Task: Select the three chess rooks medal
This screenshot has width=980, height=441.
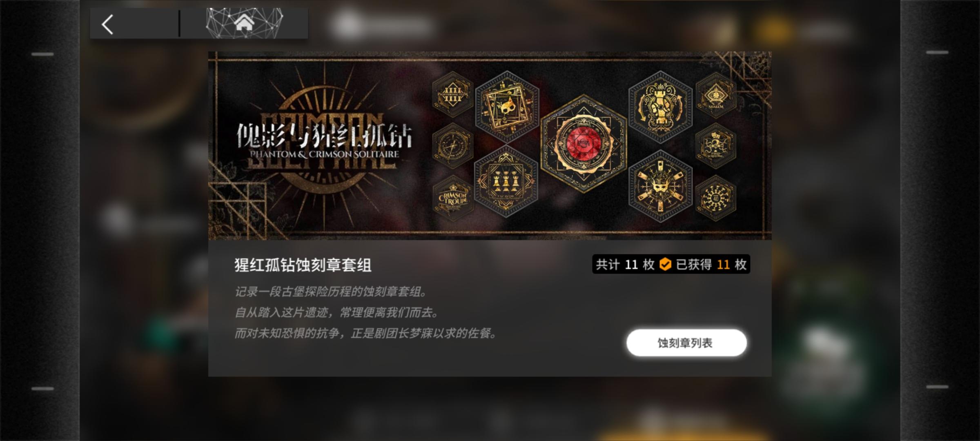Action: pyautogui.click(x=506, y=181)
